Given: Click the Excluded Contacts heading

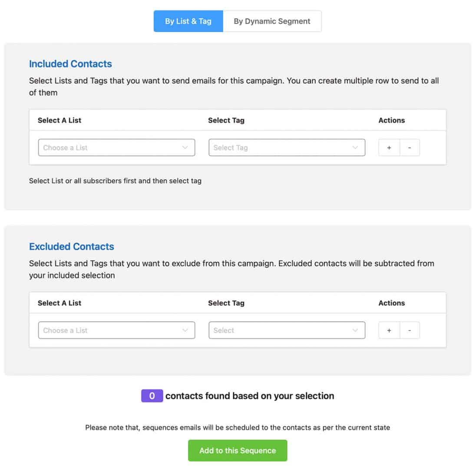Looking at the screenshot, I should point(72,247).
